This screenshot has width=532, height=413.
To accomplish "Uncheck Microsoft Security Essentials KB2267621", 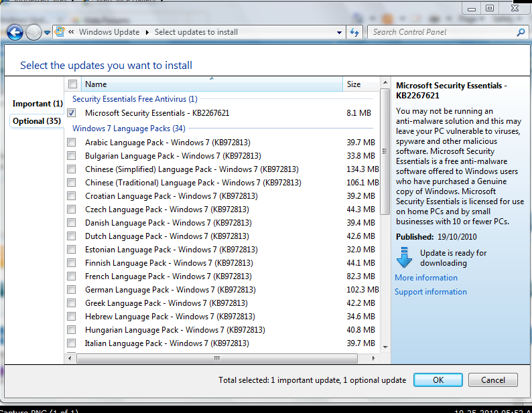I will tap(72, 113).
